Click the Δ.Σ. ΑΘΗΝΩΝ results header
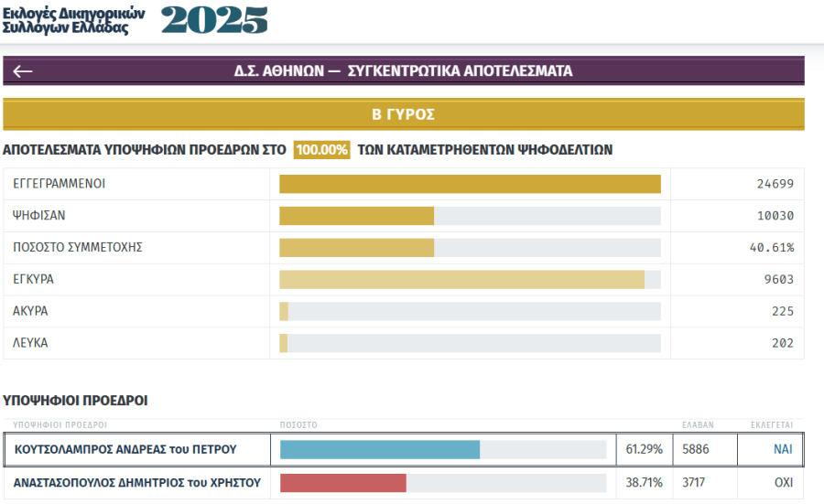 point(403,70)
